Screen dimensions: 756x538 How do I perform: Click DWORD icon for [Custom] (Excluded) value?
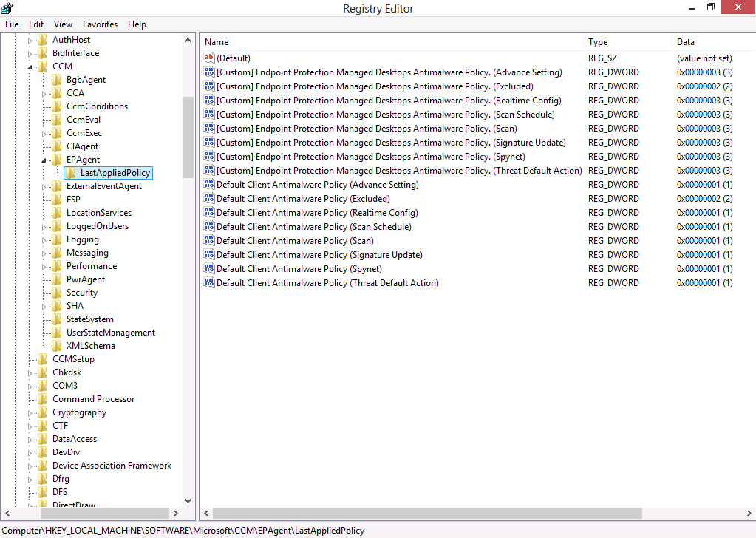tap(208, 86)
